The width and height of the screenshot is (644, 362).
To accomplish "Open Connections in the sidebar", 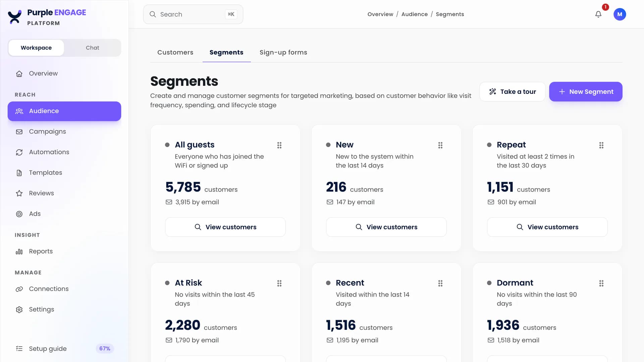I will click(64, 289).
